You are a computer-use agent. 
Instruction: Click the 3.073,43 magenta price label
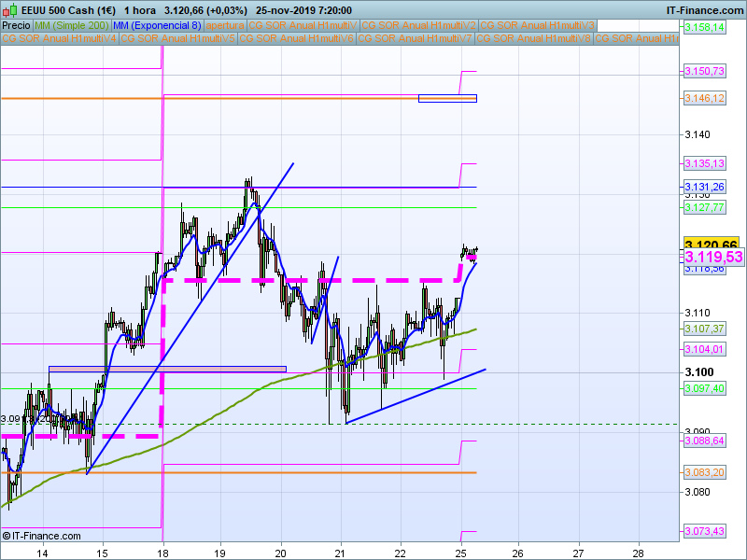(x=704, y=531)
